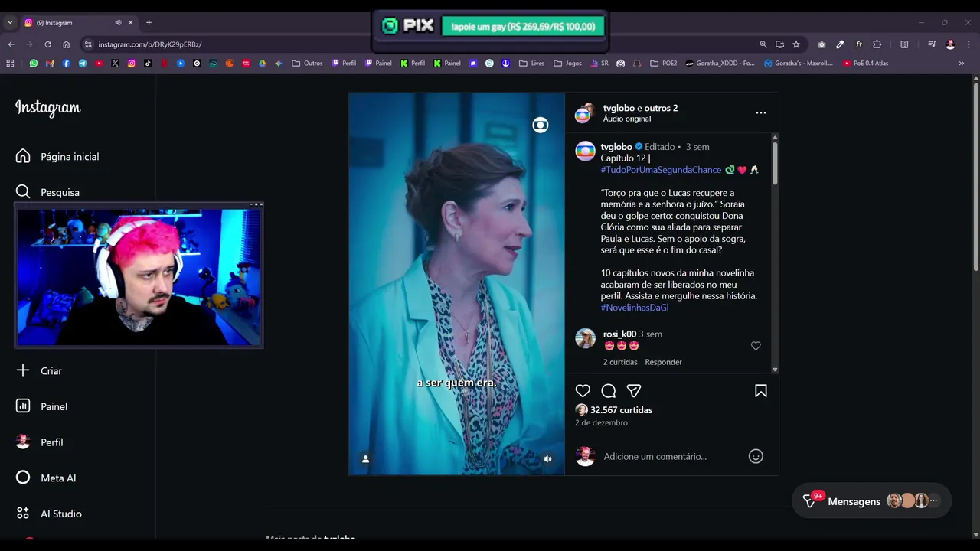The image size is (980, 551).
Task: Open AI Studio in the sidebar
Action: click(x=49, y=514)
